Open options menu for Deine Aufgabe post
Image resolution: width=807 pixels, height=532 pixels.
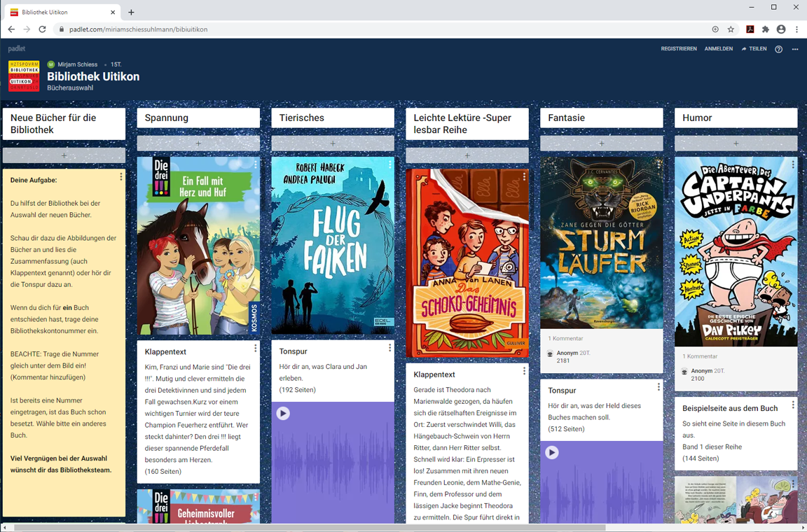coord(120,177)
